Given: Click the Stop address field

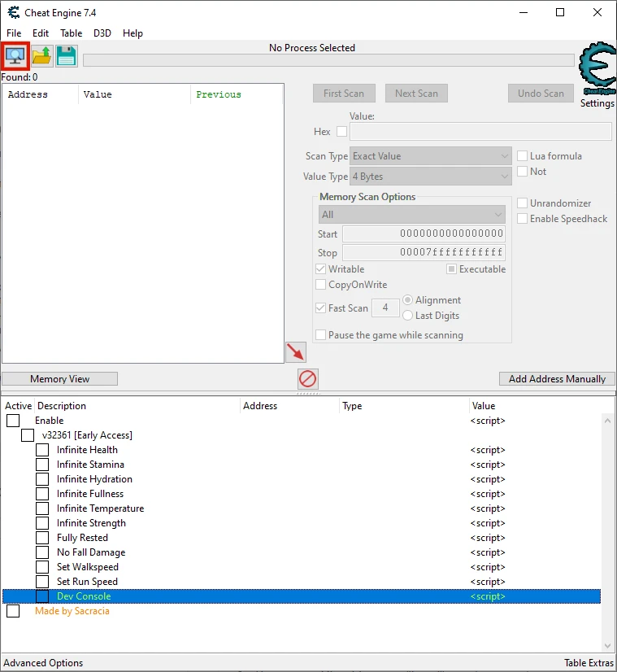Looking at the screenshot, I should 424,252.
